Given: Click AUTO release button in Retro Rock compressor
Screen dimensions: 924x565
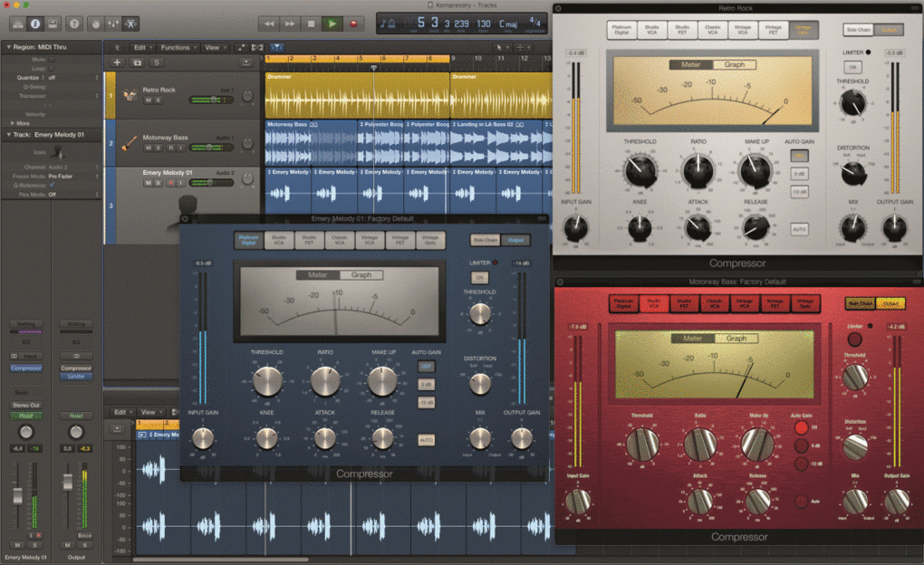Looking at the screenshot, I should [x=799, y=229].
